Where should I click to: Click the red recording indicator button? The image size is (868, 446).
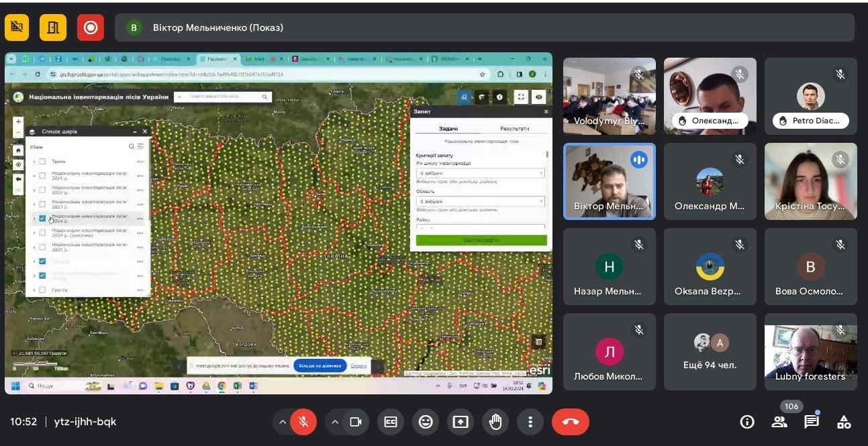point(91,27)
